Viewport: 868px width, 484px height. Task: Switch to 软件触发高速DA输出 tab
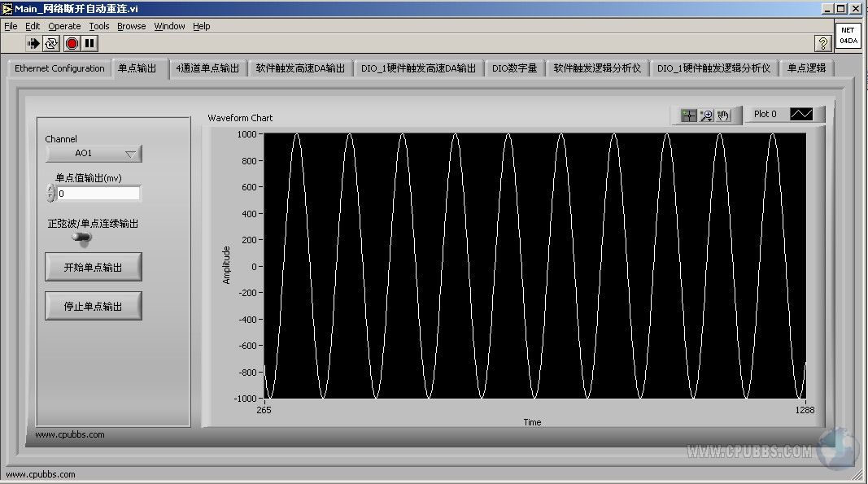(x=300, y=68)
